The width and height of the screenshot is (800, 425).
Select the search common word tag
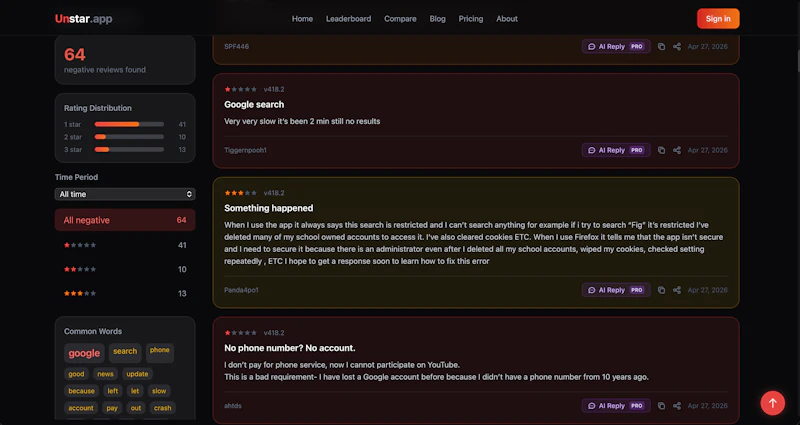pos(125,351)
